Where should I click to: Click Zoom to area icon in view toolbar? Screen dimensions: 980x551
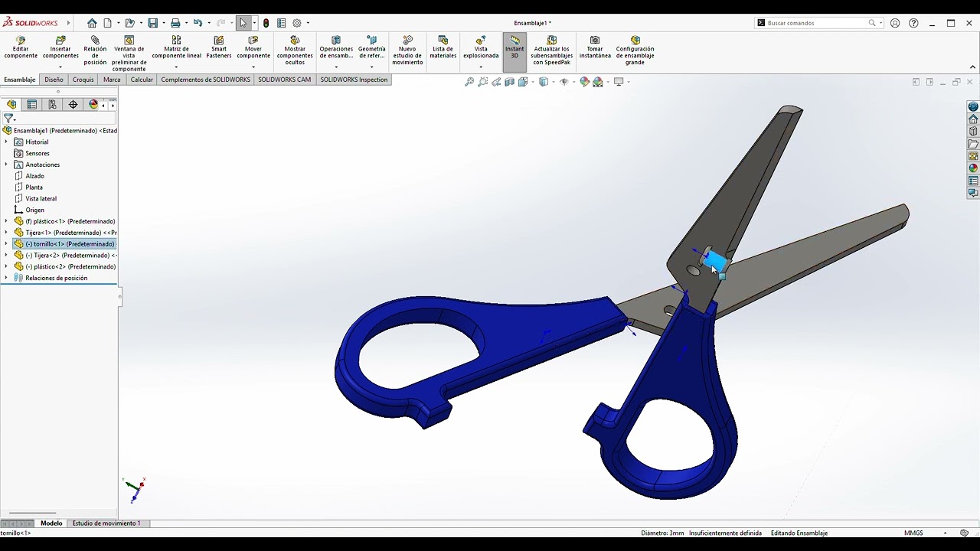483,82
